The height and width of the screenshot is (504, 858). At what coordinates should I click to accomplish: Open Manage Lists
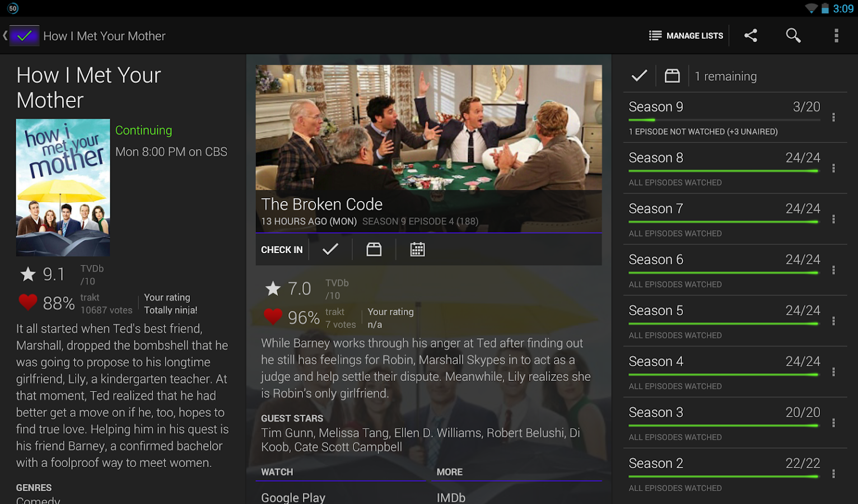coord(686,36)
